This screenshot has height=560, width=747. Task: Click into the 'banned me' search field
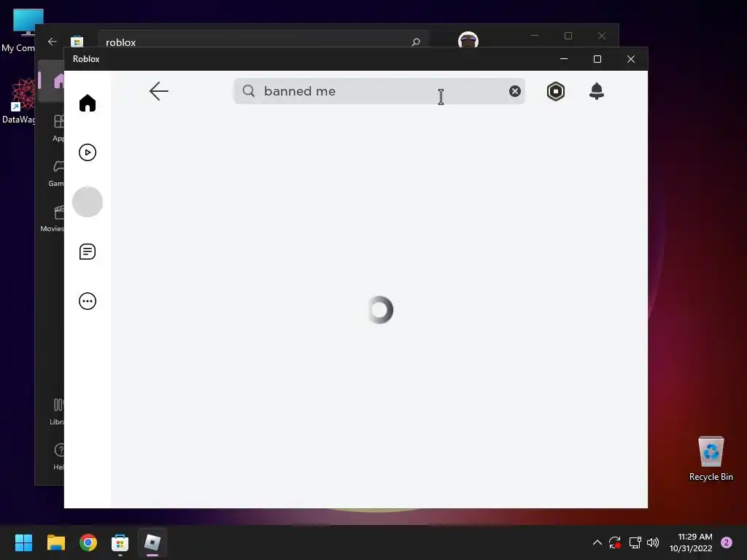pyautogui.click(x=379, y=91)
